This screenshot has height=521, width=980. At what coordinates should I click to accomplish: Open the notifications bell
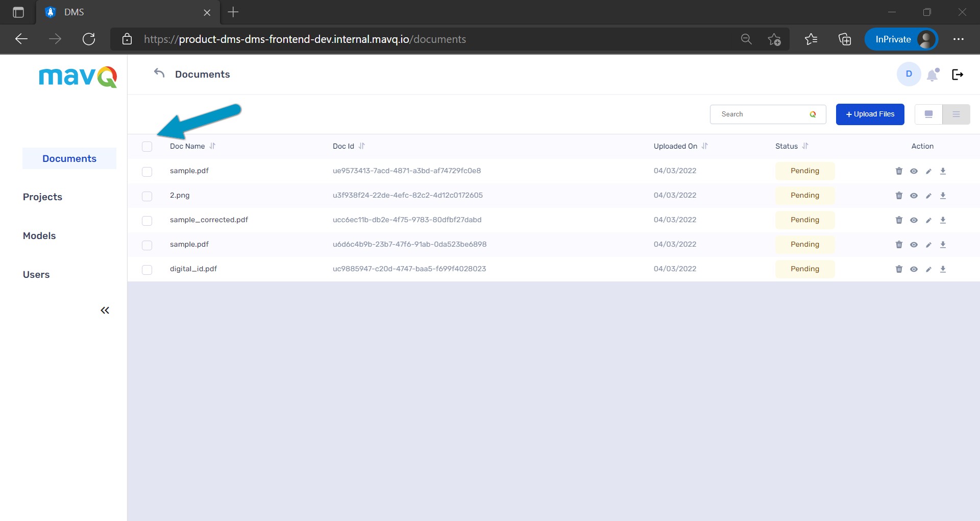pyautogui.click(x=933, y=75)
